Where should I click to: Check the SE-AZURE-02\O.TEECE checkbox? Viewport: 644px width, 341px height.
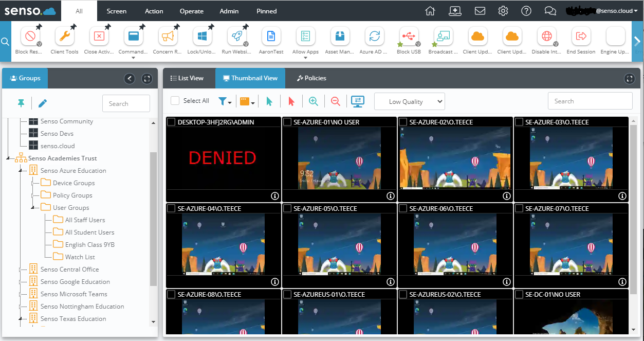(403, 122)
